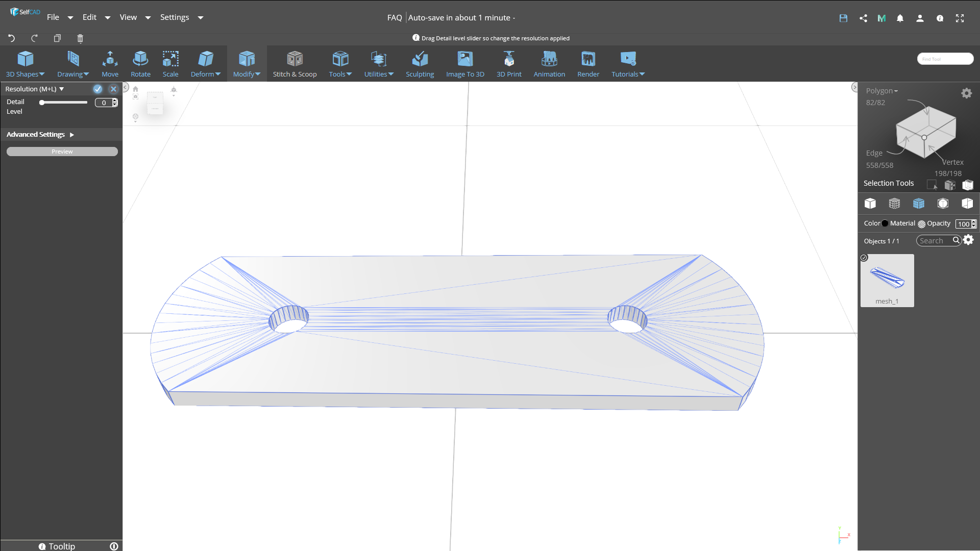Click the Share icon in the top bar
980x551 pixels.
pyautogui.click(x=863, y=18)
